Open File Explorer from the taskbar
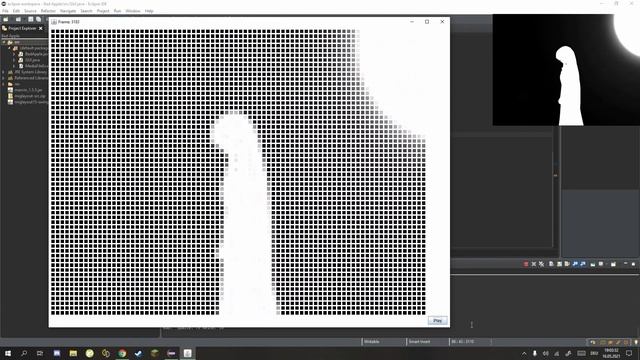This screenshot has width=640, height=360. [73, 353]
